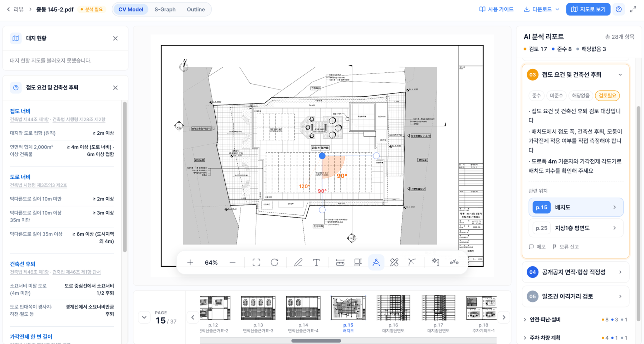Image resolution: width=644 pixels, height=344 pixels.
Task: Zoom in with the plus icon
Action: [x=190, y=262]
